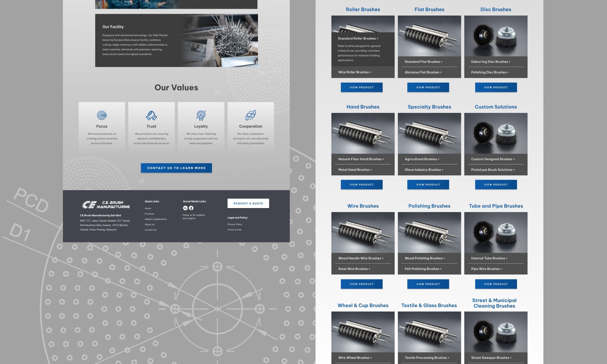Click the Focus target icon
Image resolution: width=607 pixels, height=364 pixels.
pos(102,115)
